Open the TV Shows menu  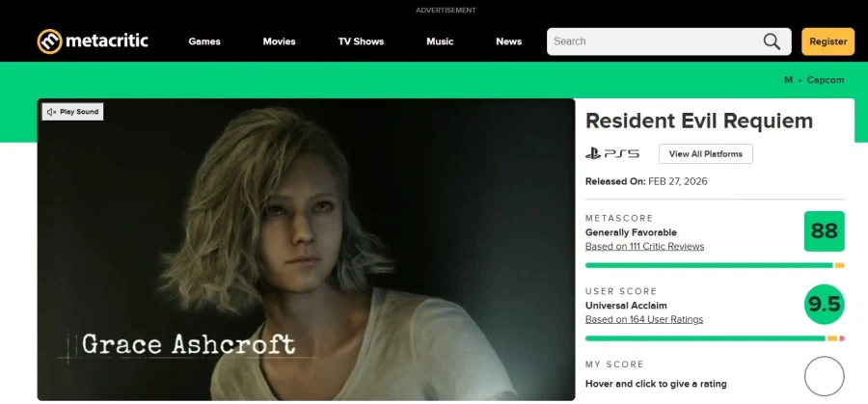361,41
